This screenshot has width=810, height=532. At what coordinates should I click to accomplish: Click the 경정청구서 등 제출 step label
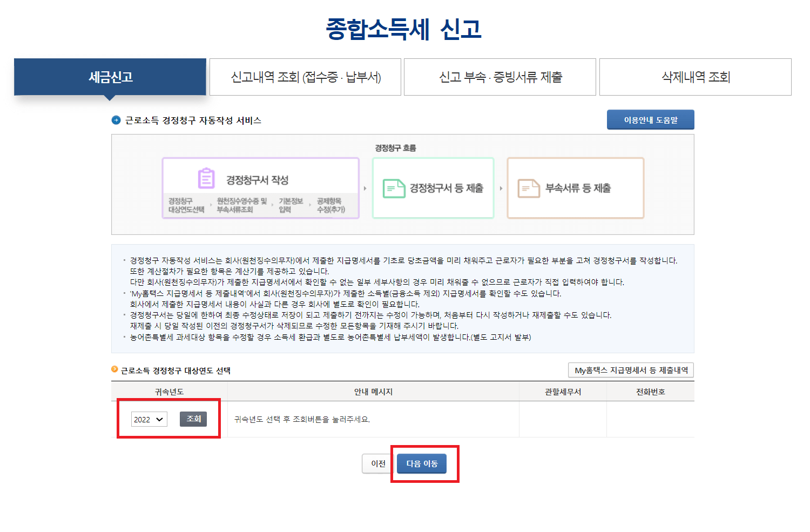pyautogui.click(x=447, y=188)
